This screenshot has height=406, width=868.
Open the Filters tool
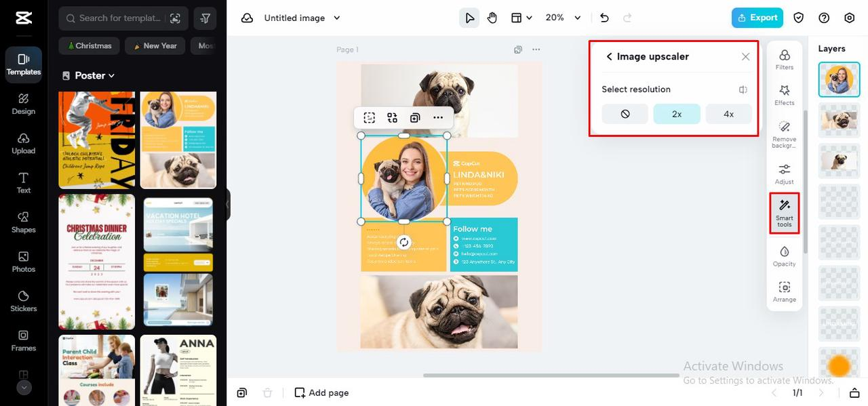tap(785, 59)
